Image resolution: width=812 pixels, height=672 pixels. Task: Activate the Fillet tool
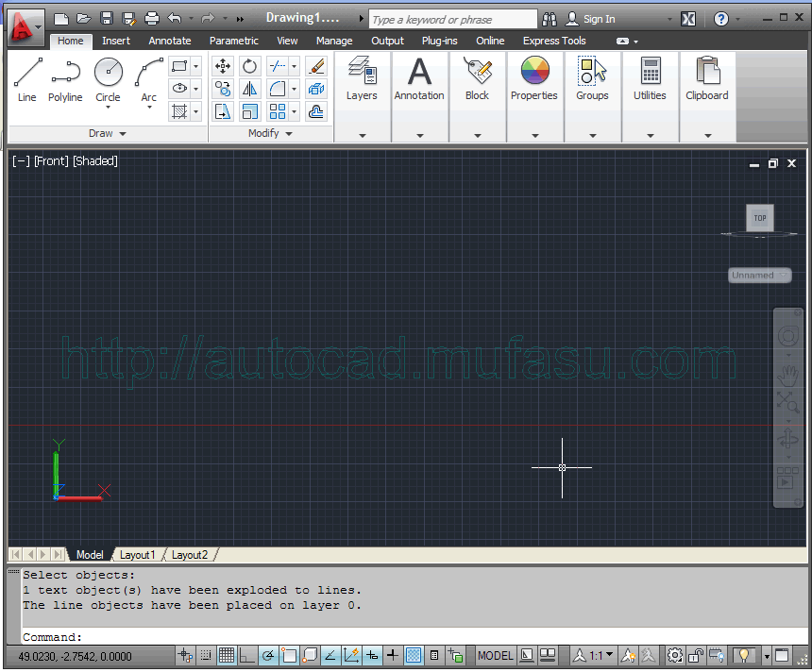coord(278,89)
